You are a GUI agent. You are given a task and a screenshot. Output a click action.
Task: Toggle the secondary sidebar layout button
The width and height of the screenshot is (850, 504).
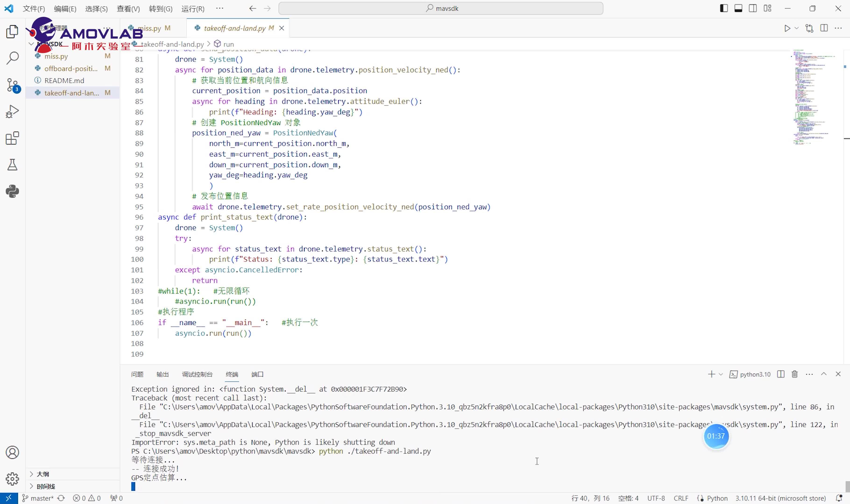tap(752, 8)
